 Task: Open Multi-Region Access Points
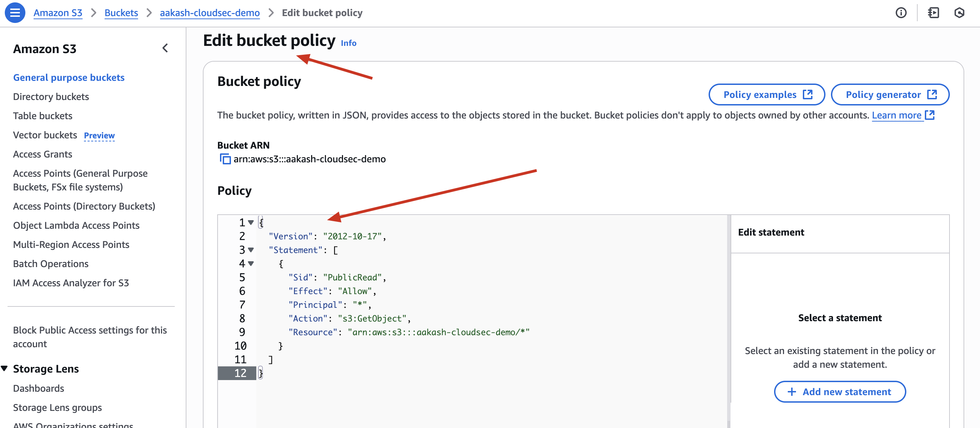[x=71, y=245]
